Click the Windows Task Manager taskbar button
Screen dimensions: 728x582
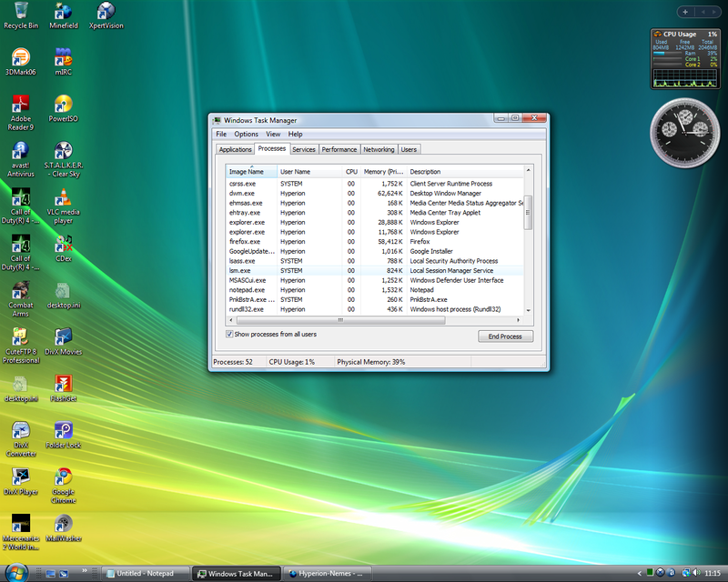coord(236,574)
